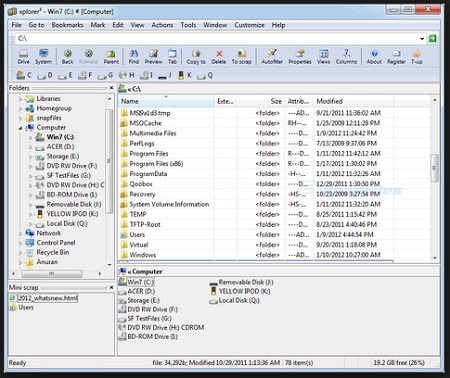Open the Actions menu
Image resolution: width=450 pixels, height=378 pixels.
click(x=162, y=25)
